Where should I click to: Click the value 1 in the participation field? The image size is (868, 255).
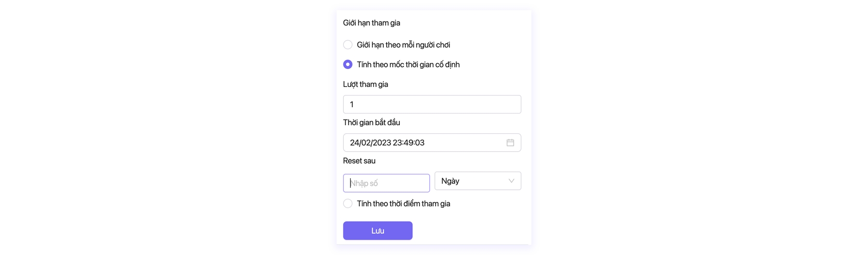click(352, 104)
